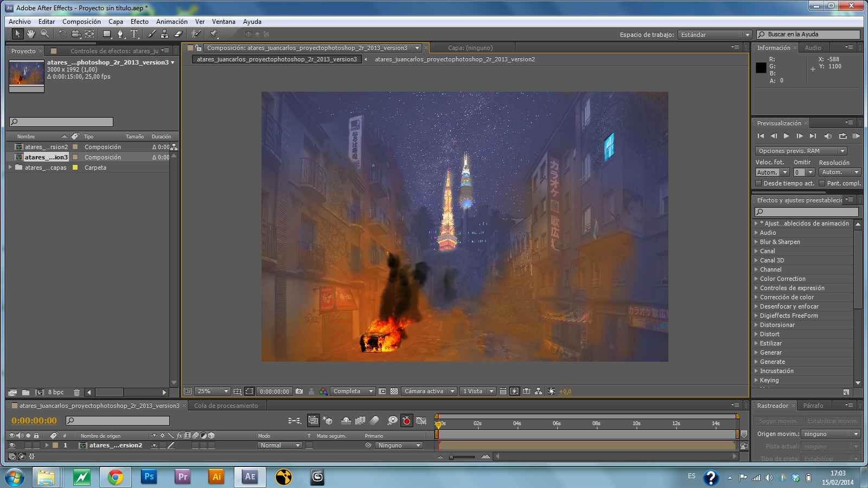The width and height of the screenshot is (868, 488).
Task: Click the Composition Mini-Flowchart icon in timeline
Action: tap(295, 420)
